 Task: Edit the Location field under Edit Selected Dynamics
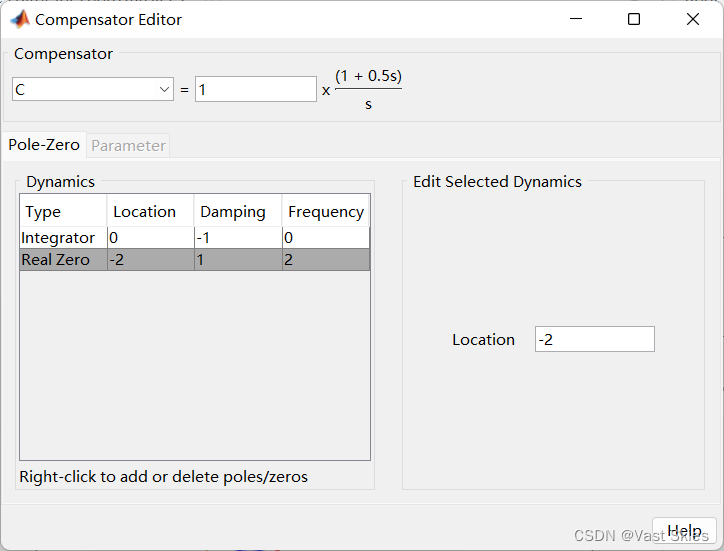pos(595,339)
